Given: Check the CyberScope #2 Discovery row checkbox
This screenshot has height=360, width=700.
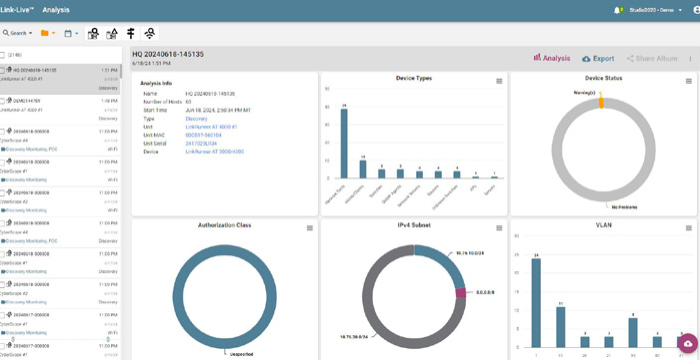Looking at the screenshot, I should point(2,285).
